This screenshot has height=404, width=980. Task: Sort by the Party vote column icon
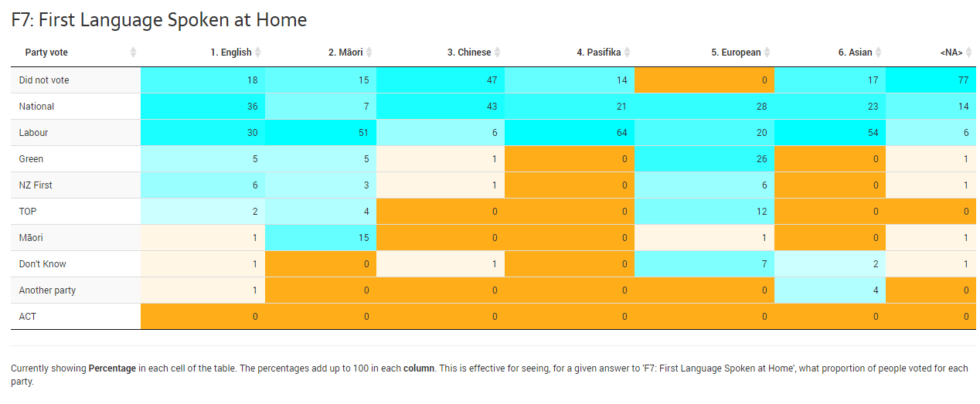133,53
